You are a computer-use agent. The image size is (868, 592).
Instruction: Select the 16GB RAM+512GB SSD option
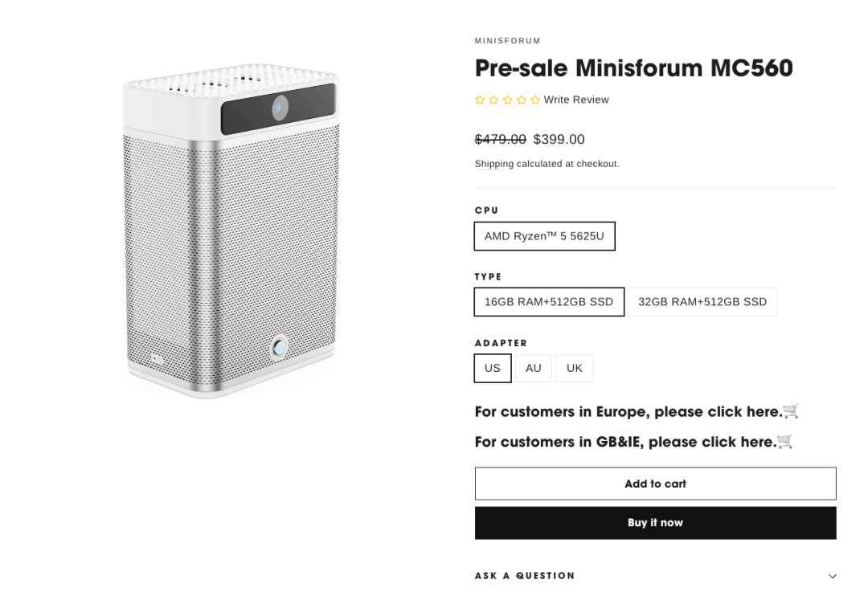[549, 301]
